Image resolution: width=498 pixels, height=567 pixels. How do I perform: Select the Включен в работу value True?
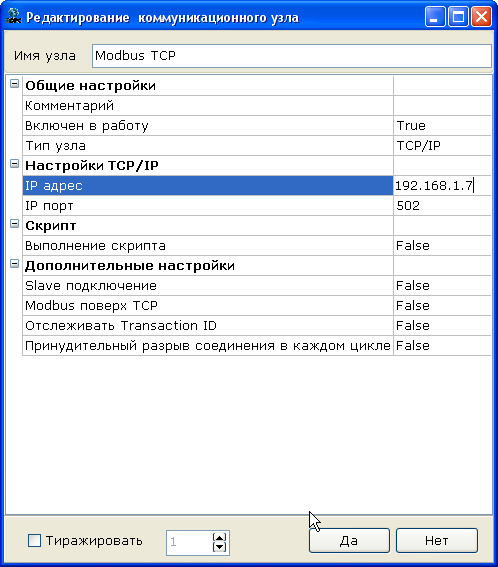click(442, 126)
